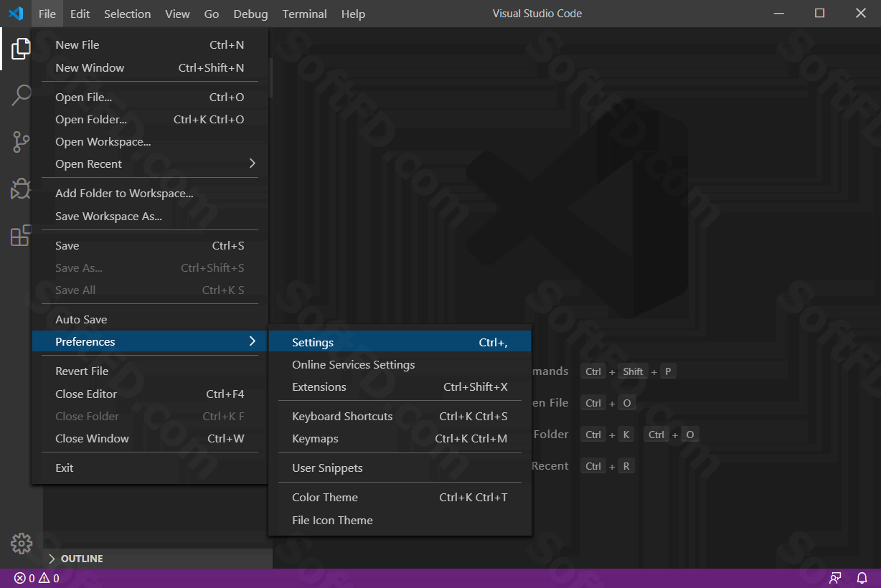881x588 pixels.
Task: Open the Help menu
Action: [353, 14]
